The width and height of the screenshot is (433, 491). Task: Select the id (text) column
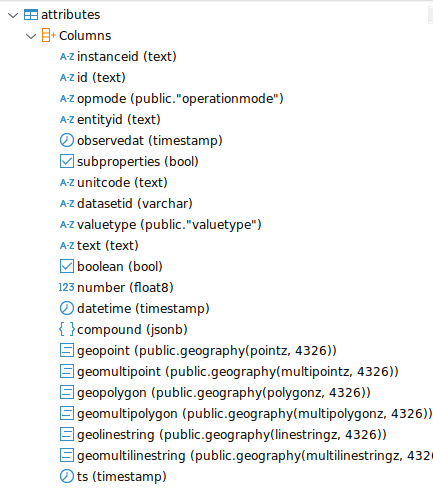pos(101,78)
